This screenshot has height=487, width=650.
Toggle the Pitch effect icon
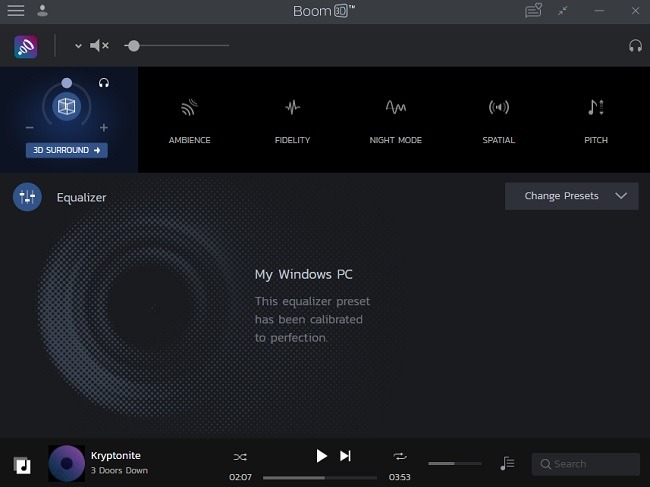596,107
